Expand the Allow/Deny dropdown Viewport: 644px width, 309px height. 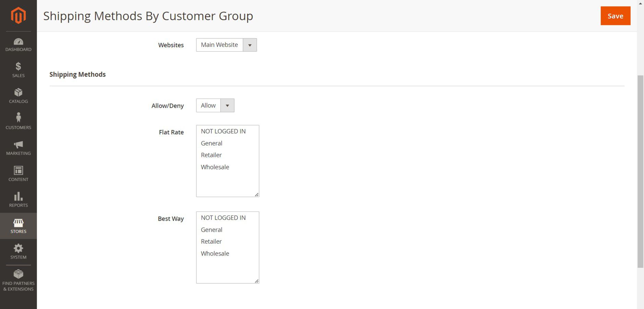pyautogui.click(x=215, y=105)
